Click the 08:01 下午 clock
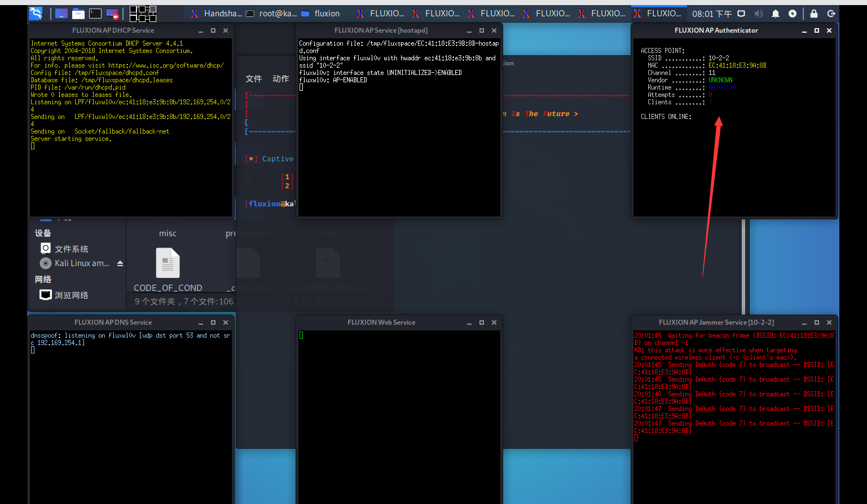The image size is (867, 504). point(712,14)
